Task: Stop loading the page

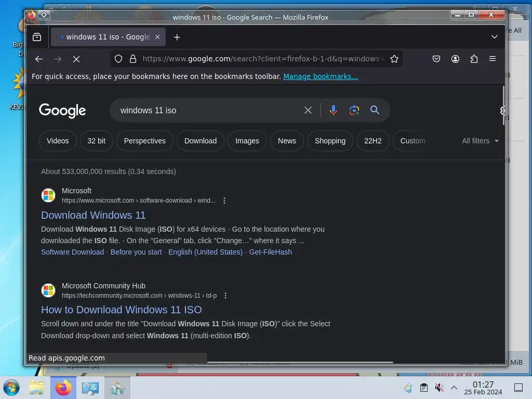Action: (76, 59)
